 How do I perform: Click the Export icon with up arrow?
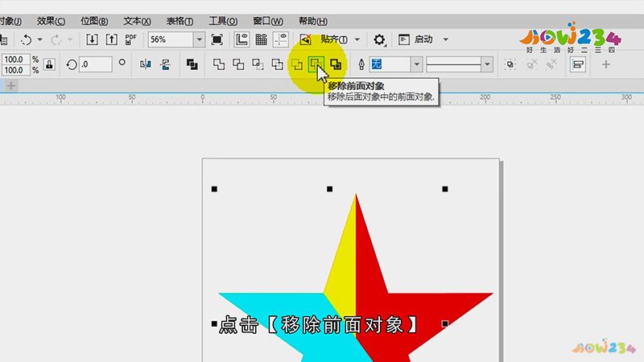coord(111,39)
